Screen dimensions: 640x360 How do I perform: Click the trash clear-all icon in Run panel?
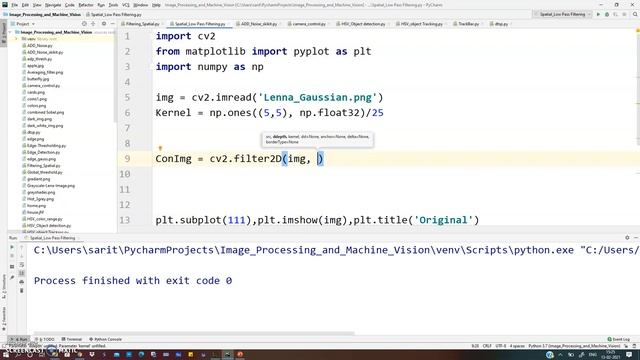21,291
